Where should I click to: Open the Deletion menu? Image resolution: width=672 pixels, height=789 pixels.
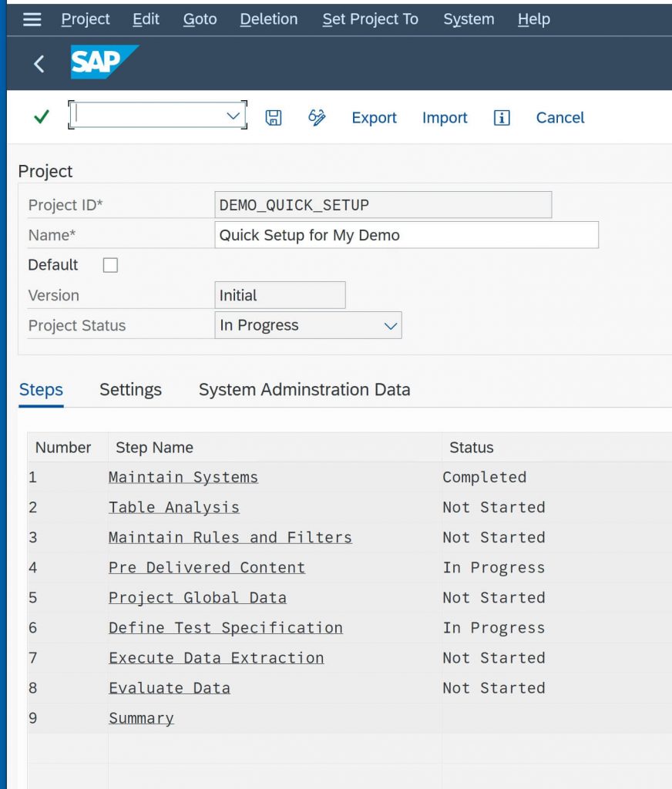(x=269, y=19)
